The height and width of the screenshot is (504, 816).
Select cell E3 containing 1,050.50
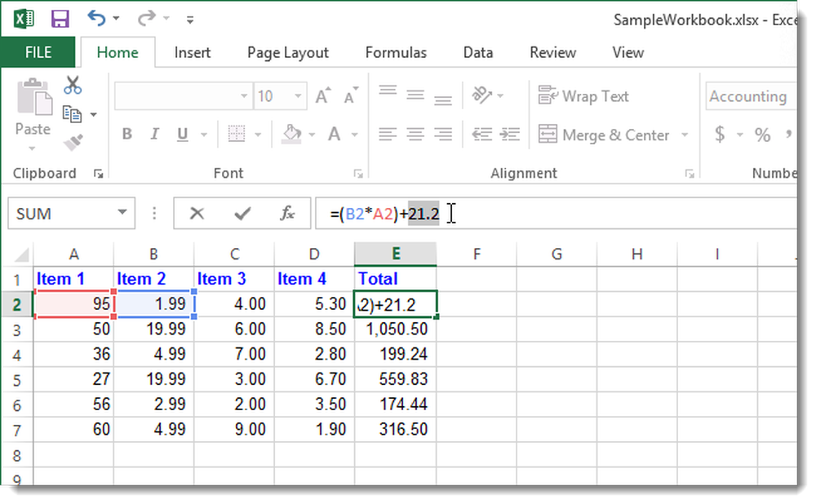(396, 329)
